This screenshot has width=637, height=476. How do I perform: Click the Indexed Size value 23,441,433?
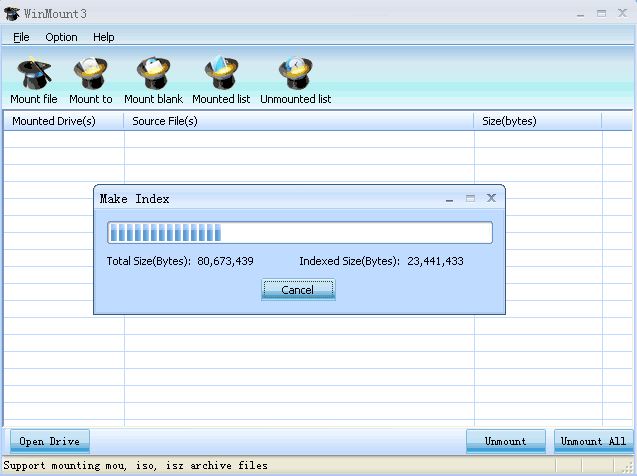point(436,261)
